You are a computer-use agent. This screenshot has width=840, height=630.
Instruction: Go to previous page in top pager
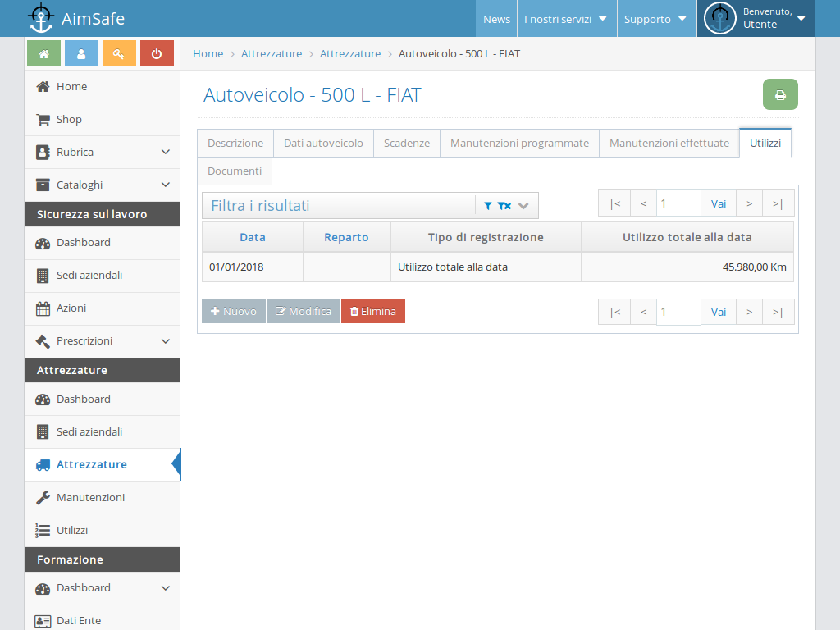(644, 203)
